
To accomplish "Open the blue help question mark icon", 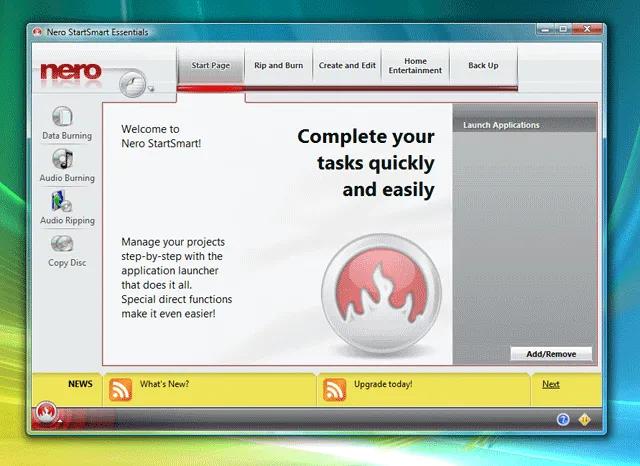I will 563,419.
